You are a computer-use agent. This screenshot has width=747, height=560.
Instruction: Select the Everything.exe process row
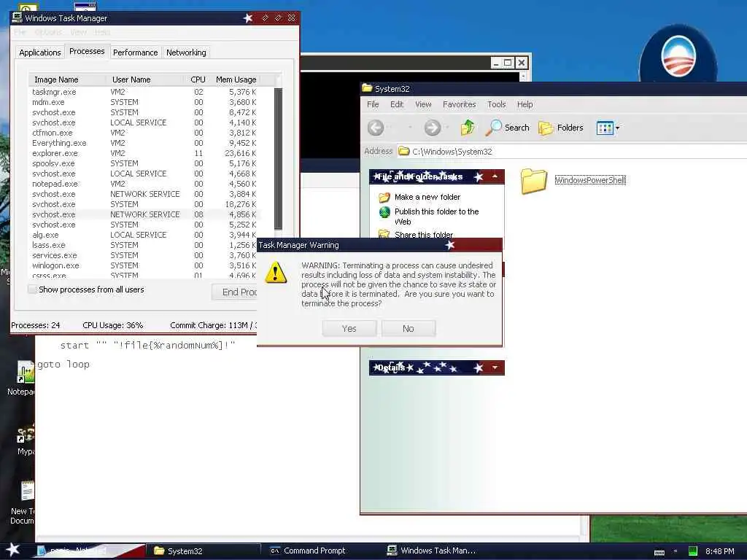click(x=144, y=143)
